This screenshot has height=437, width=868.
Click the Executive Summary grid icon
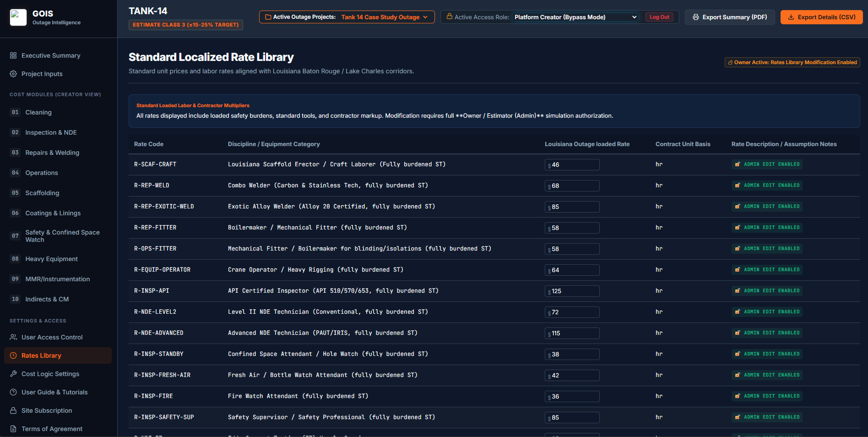coord(13,55)
